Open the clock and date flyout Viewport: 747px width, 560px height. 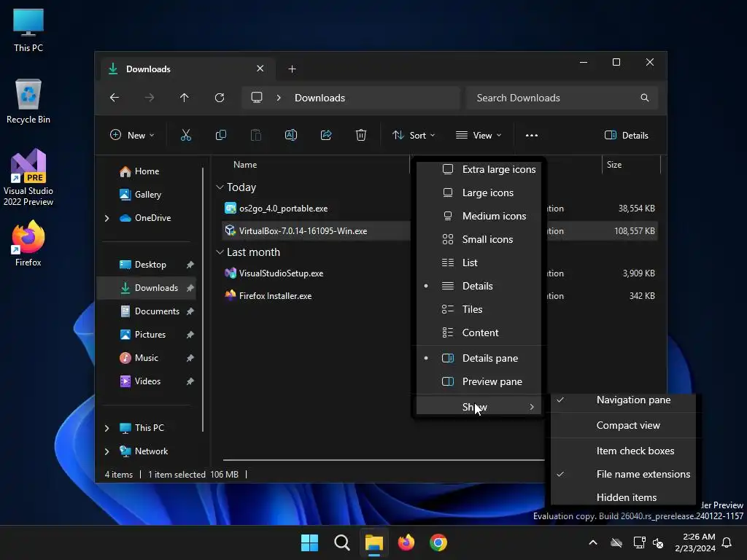695,542
